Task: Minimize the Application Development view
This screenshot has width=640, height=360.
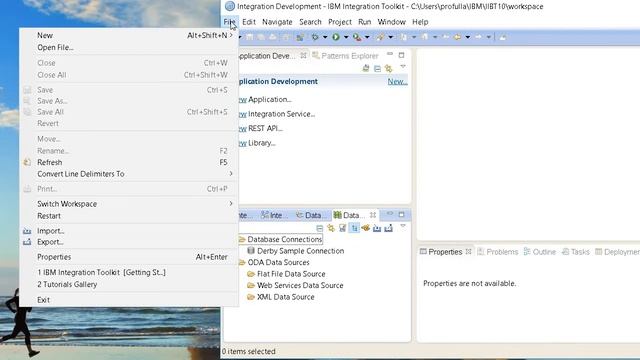Action: [390, 54]
